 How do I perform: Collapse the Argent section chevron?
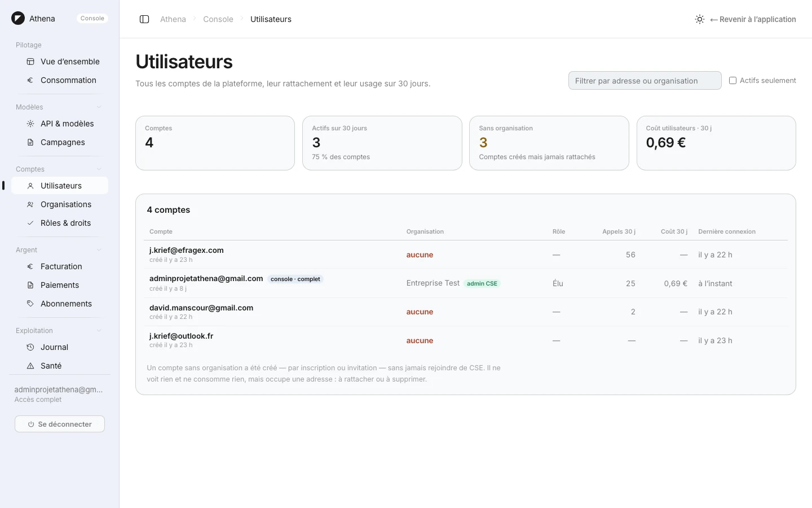tap(99, 250)
